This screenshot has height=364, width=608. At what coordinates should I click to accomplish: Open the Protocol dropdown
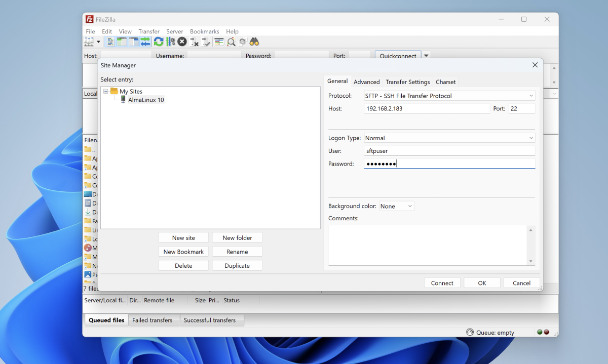449,96
